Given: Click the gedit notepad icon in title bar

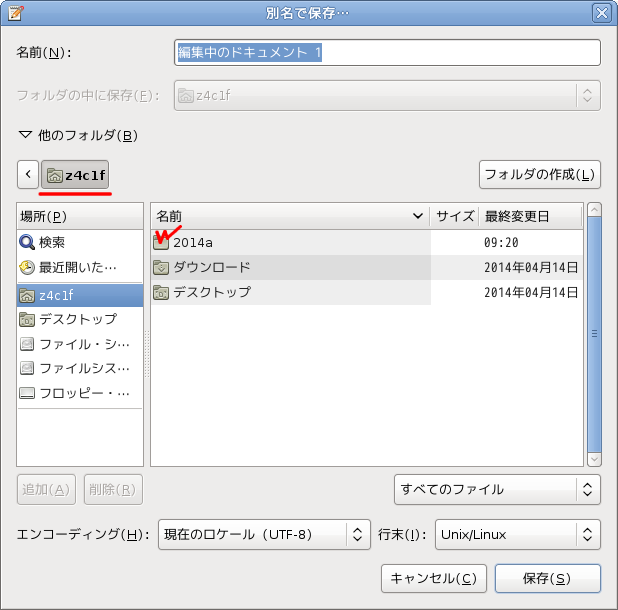Looking at the screenshot, I should click(x=15, y=13).
